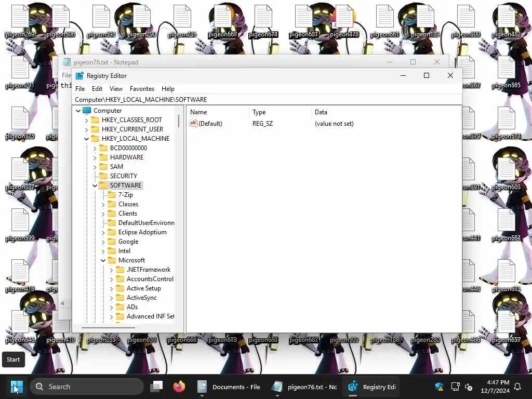Collapse the HKEY_LOCAL_MACHINE node
This screenshot has height=399, width=532.
[x=87, y=139]
